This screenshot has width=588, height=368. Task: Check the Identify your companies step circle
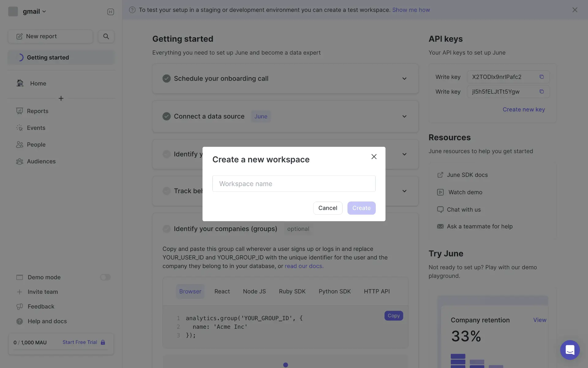point(167,229)
